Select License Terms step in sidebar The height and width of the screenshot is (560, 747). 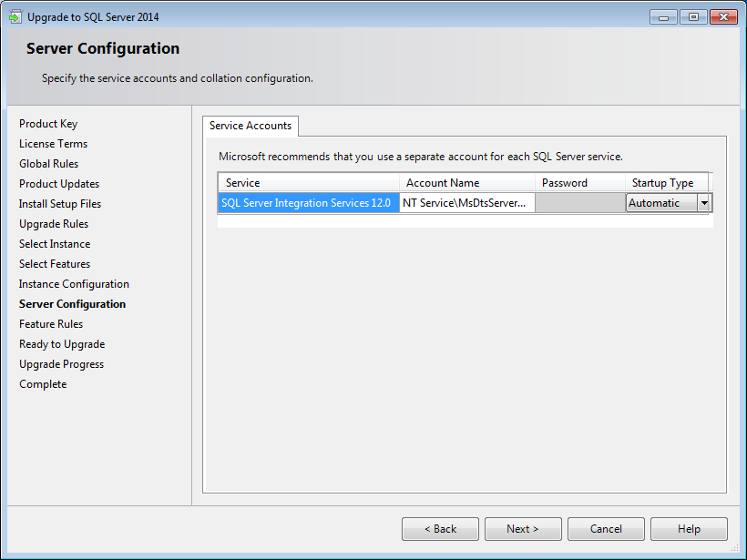(54, 144)
